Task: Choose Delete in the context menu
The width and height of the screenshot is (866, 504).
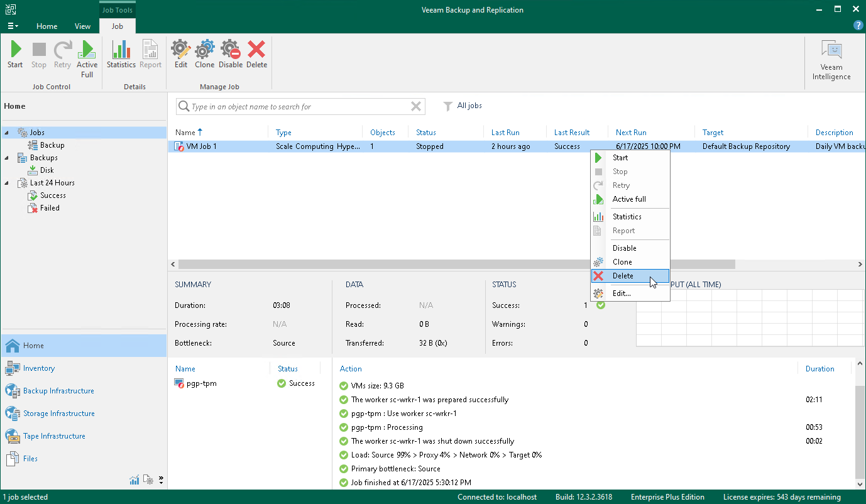Action: [x=630, y=276]
